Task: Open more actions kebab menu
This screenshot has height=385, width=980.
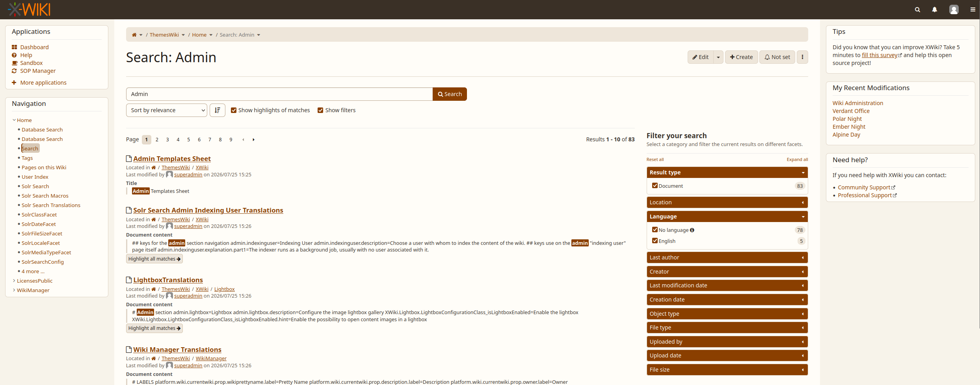Action: click(x=802, y=57)
